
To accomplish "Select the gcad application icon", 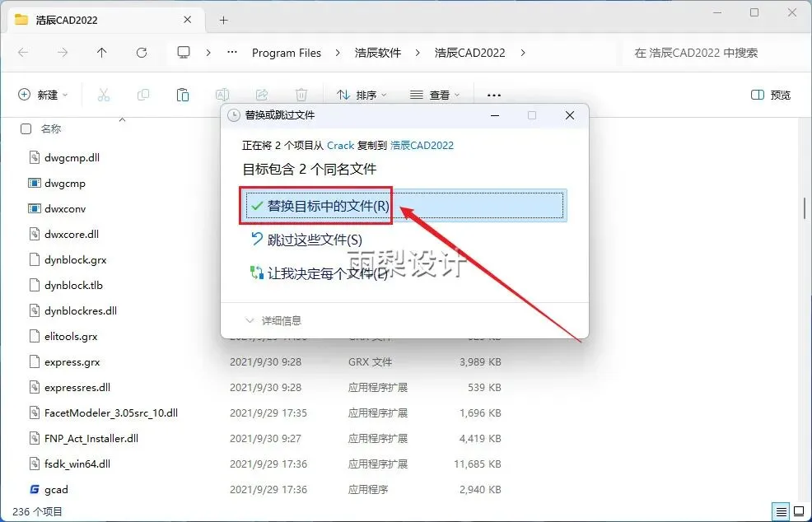I will (x=35, y=489).
